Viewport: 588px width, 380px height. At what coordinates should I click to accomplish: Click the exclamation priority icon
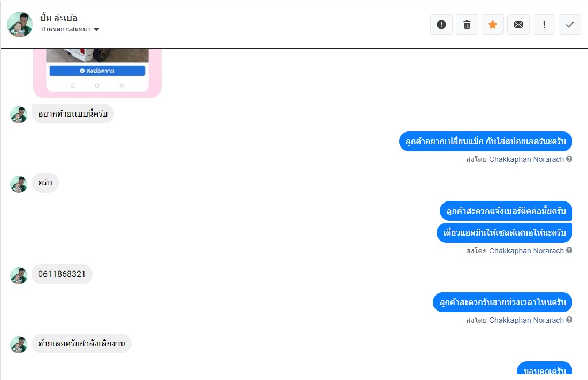[x=544, y=25]
